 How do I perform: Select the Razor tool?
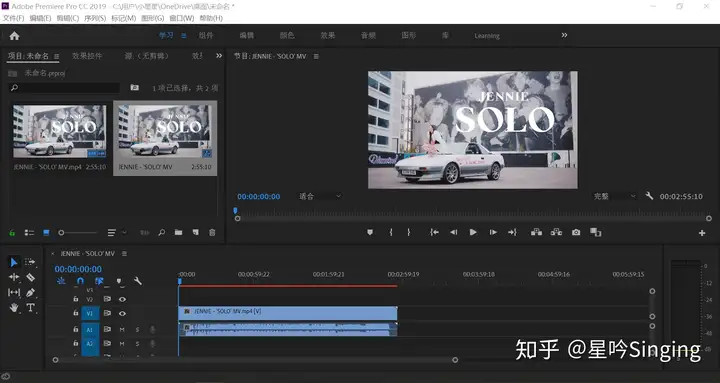click(30, 277)
